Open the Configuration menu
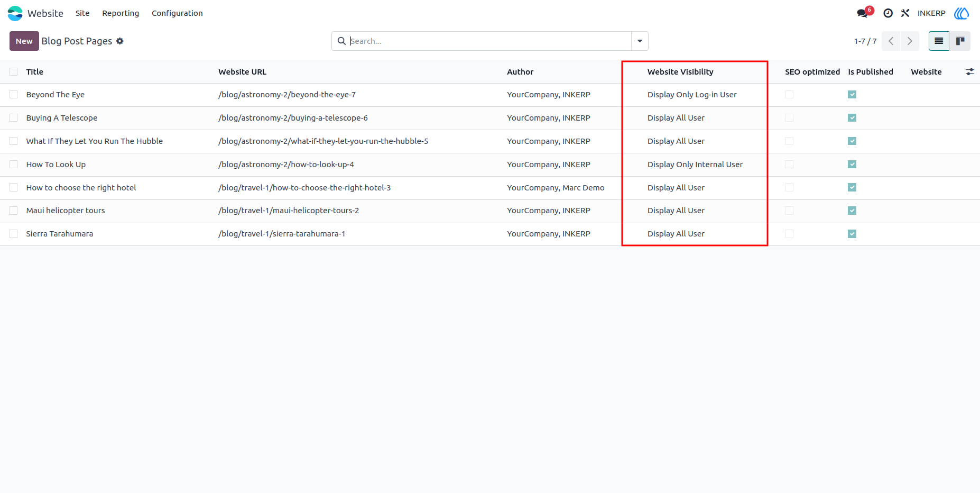The image size is (980, 493). pos(177,13)
